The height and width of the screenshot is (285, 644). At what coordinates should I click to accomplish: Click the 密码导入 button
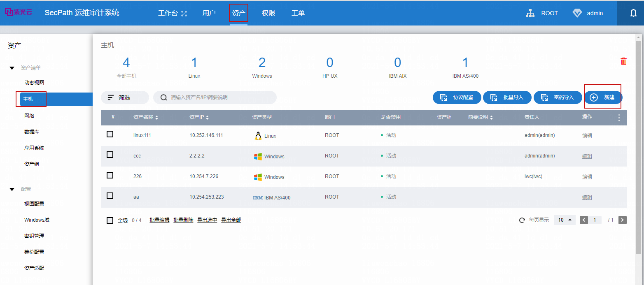(x=558, y=97)
